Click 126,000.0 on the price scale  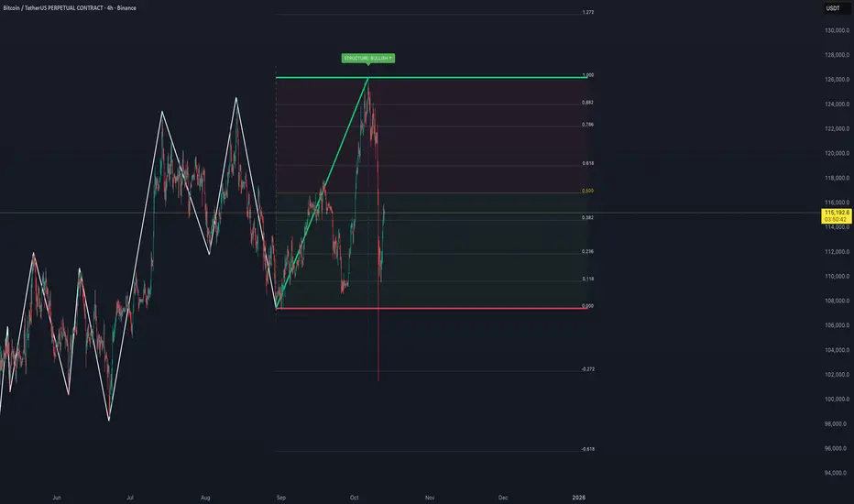coord(838,80)
